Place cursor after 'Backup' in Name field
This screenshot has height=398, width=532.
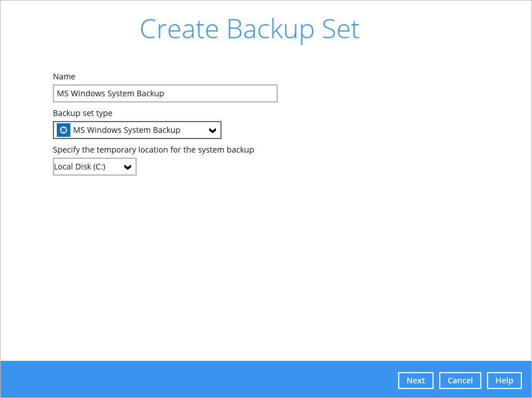point(165,93)
